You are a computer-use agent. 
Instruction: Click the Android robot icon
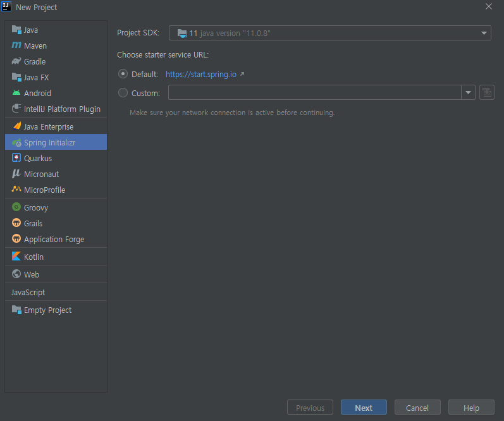tap(16, 93)
